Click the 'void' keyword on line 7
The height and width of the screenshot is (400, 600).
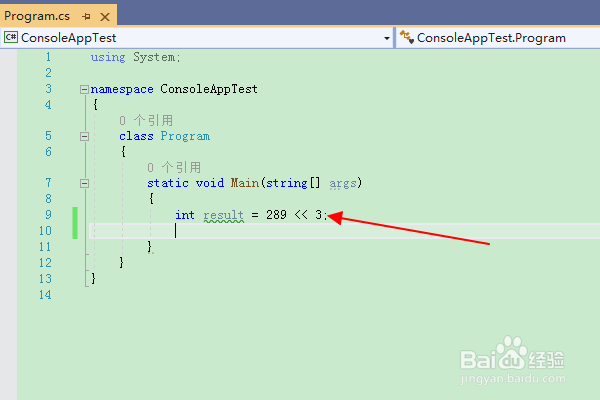tap(210, 183)
